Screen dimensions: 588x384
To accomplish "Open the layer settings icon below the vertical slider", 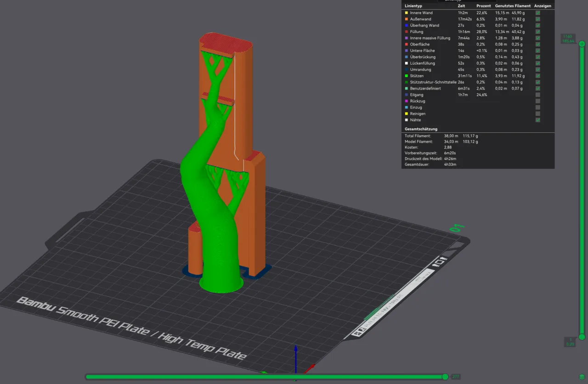I will pyautogui.click(x=582, y=377).
